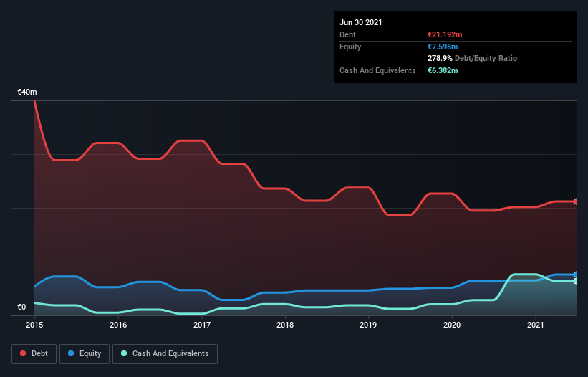Click the 278.9% Debt/Equity Ratio text
Image resolution: width=588 pixels, height=377 pixels.
[472, 58]
